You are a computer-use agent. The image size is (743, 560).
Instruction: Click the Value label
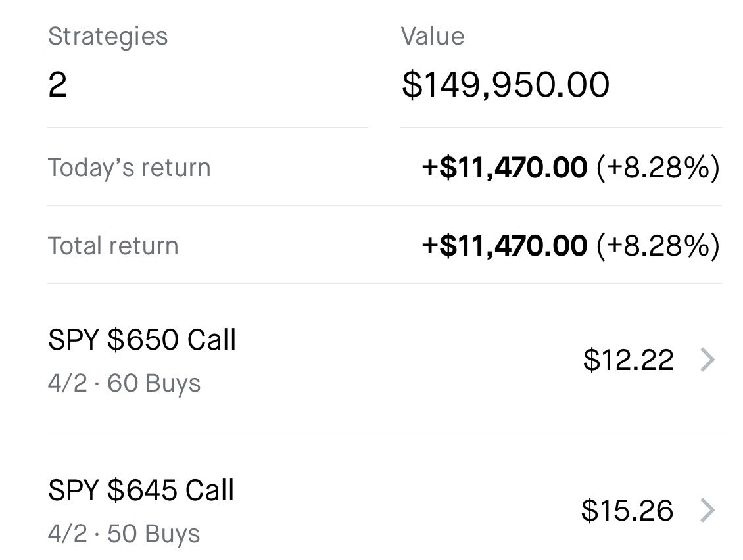(433, 36)
